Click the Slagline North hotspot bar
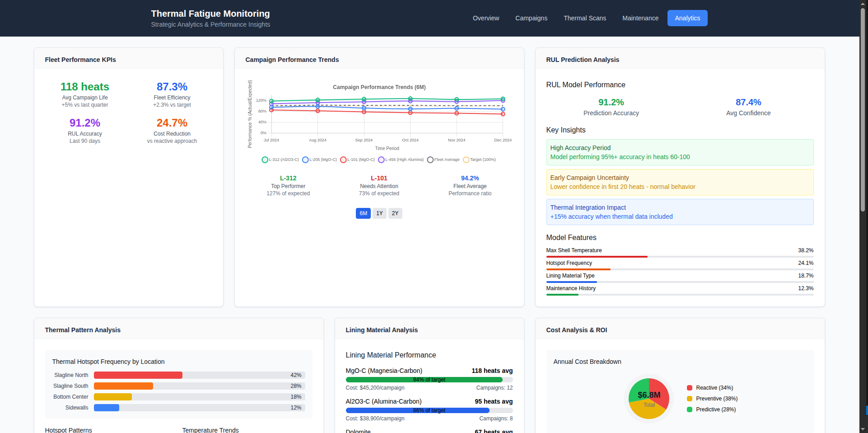The image size is (868, 433). (138, 375)
